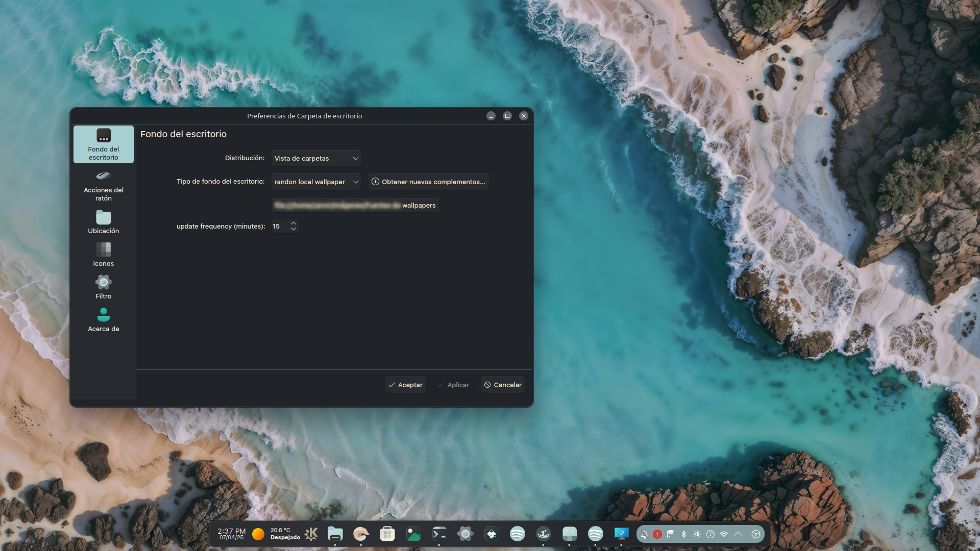Click the 2:37 PM clock in the dock
The width and height of the screenshot is (980, 551).
(232, 534)
